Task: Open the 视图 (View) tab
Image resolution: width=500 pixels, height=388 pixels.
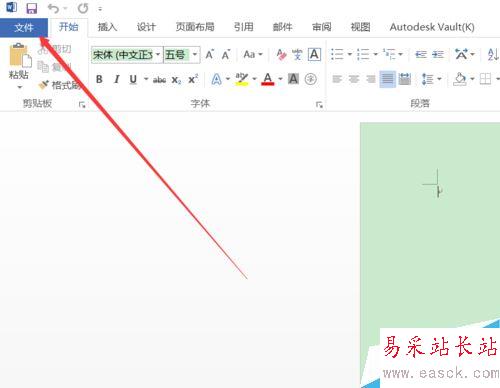Action: click(360, 27)
